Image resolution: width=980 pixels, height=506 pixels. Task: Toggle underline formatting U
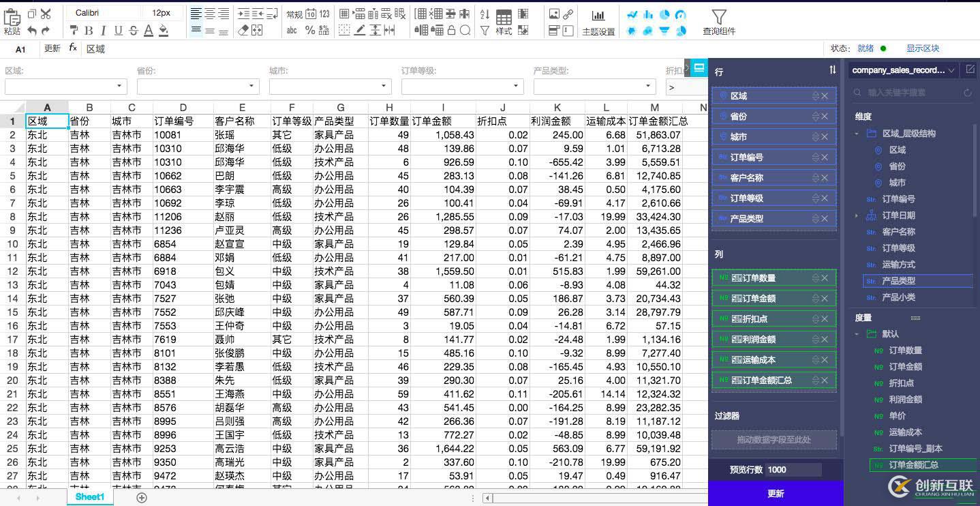coord(119,30)
